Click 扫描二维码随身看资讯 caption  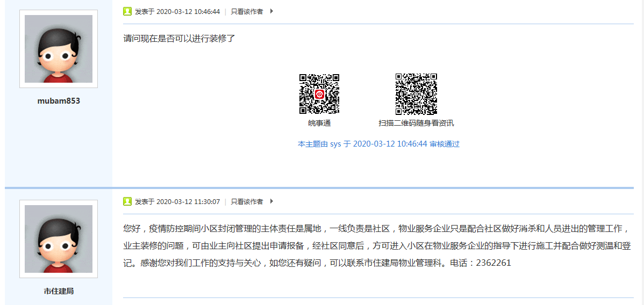[x=416, y=123]
